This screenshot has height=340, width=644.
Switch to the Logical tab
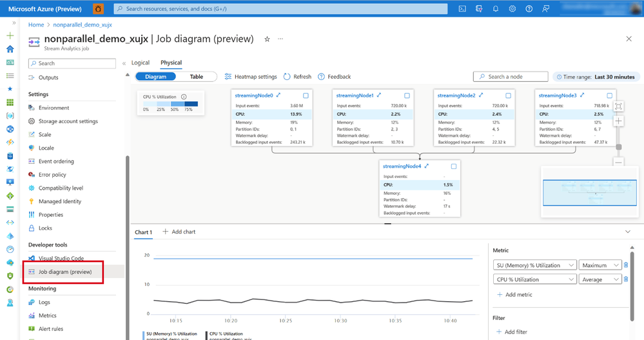pyautogui.click(x=141, y=63)
